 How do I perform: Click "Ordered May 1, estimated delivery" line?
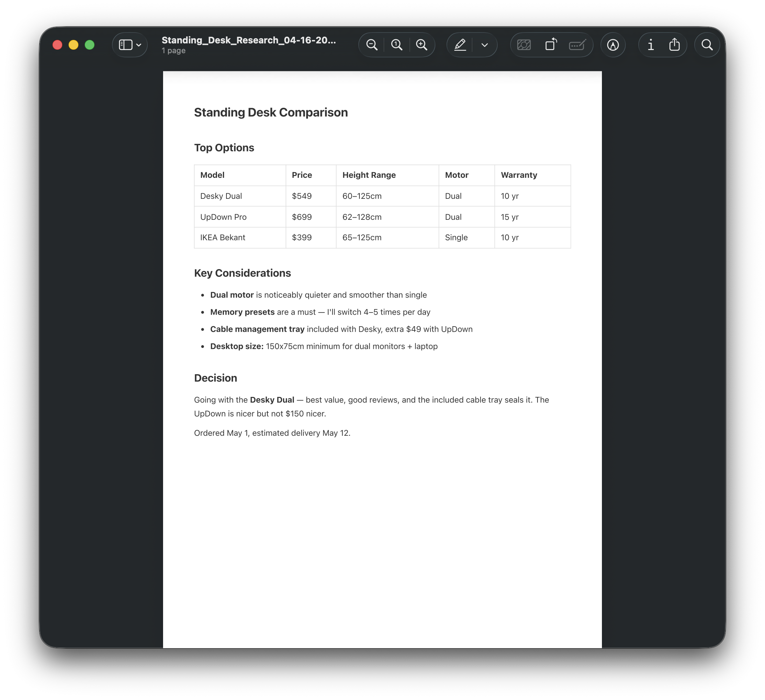pyautogui.click(x=272, y=433)
